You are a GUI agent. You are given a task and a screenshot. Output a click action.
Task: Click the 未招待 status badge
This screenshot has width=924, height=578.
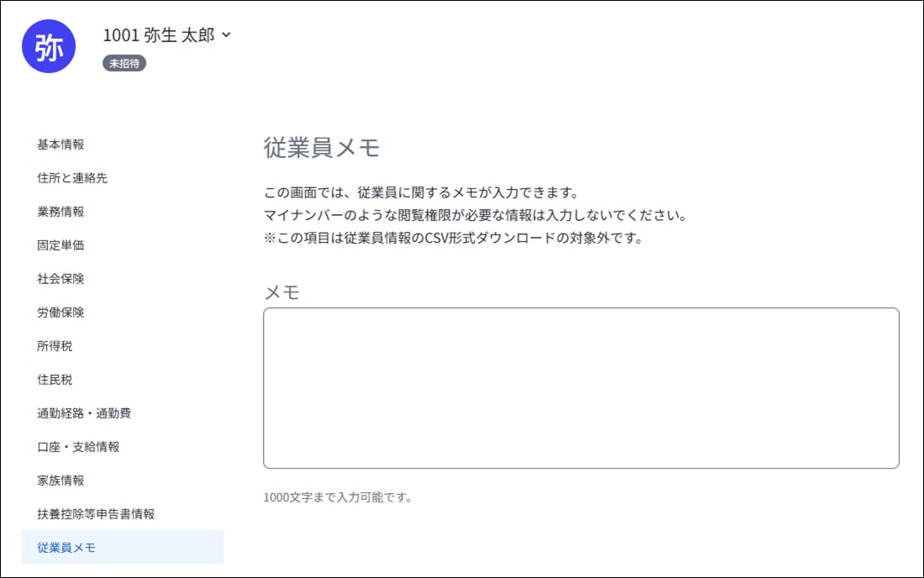coord(124,63)
